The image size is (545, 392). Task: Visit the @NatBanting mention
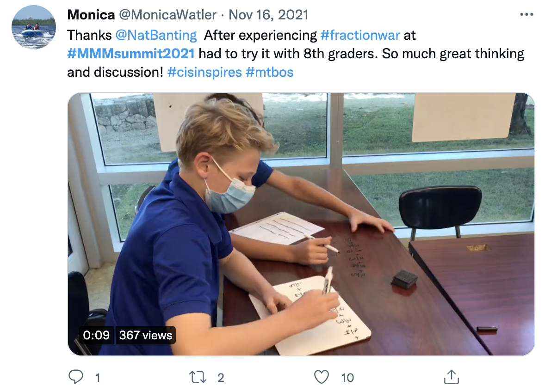[156, 35]
